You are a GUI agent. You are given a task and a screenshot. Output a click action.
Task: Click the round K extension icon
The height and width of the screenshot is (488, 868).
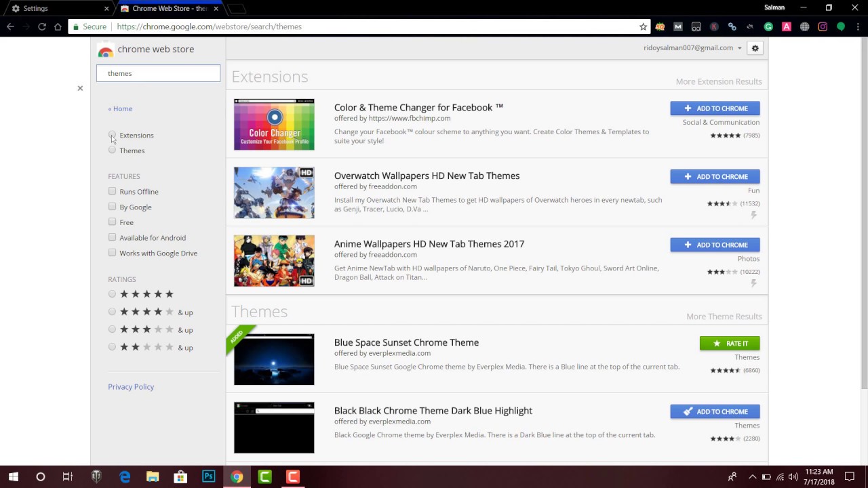tap(714, 26)
